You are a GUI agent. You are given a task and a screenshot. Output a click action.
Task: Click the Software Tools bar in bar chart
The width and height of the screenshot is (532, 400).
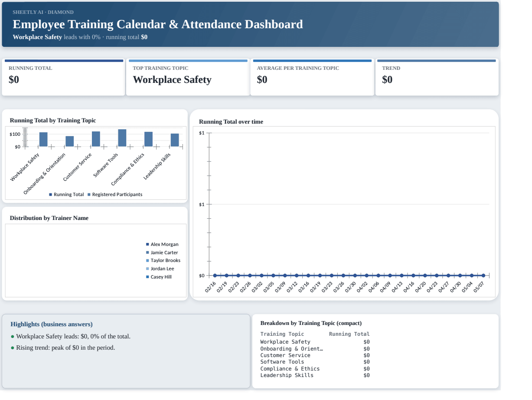click(122, 138)
